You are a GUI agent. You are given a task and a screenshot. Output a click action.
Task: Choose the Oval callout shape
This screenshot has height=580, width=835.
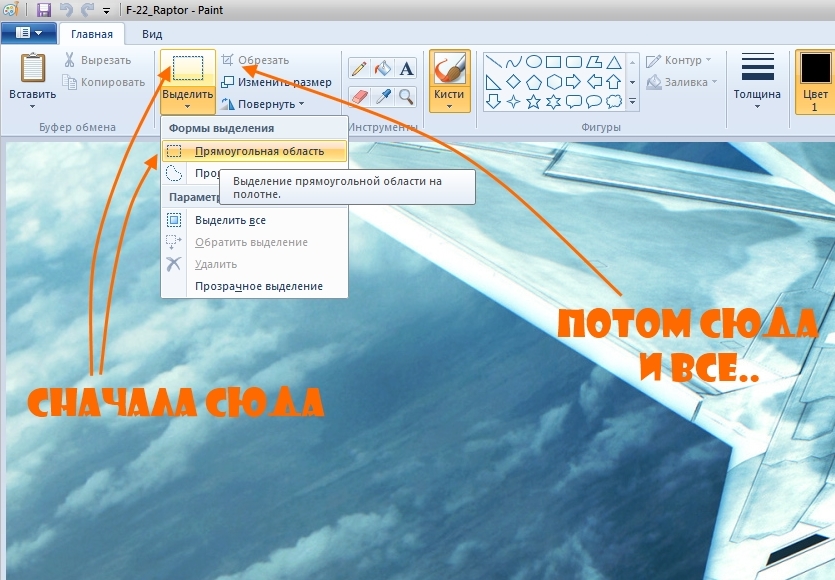click(594, 101)
